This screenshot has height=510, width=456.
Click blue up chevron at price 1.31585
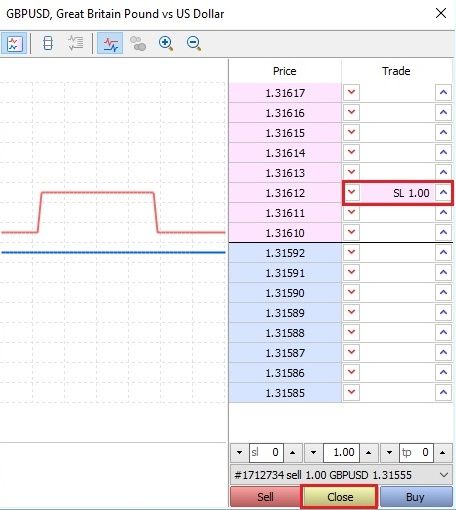click(x=443, y=392)
